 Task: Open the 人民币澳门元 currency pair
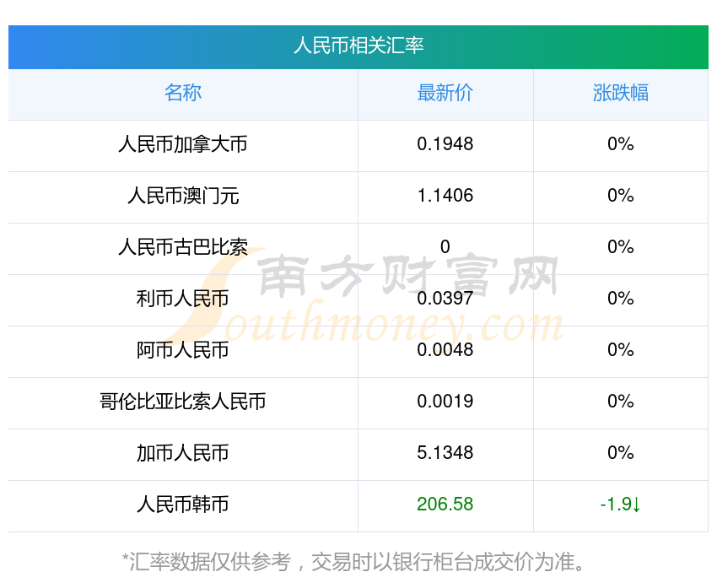coord(183,196)
